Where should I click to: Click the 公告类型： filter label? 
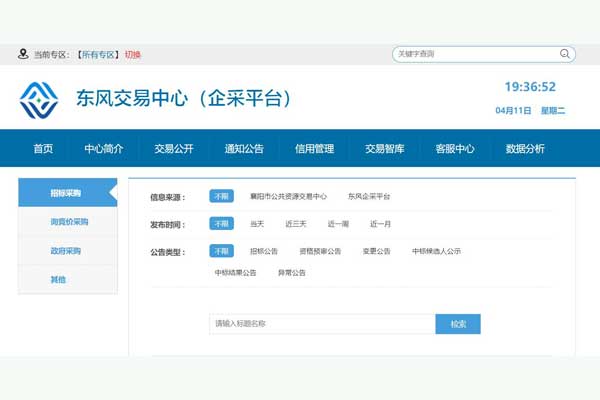tap(168, 252)
